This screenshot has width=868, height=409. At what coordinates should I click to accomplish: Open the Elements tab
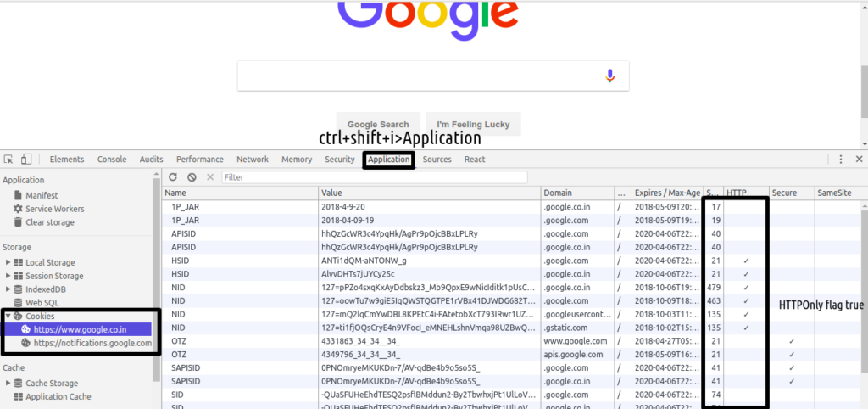pyautogui.click(x=67, y=159)
